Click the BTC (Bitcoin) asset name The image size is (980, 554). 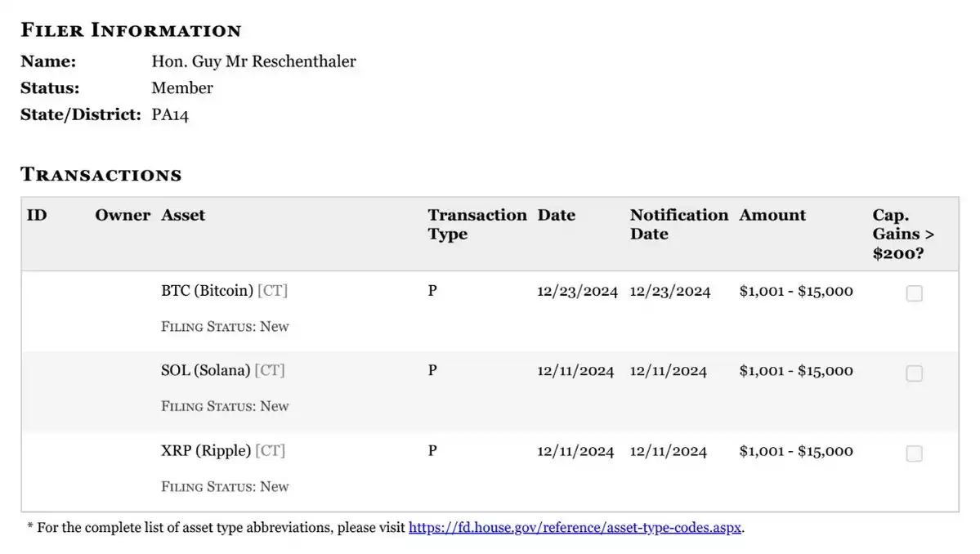[207, 290]
